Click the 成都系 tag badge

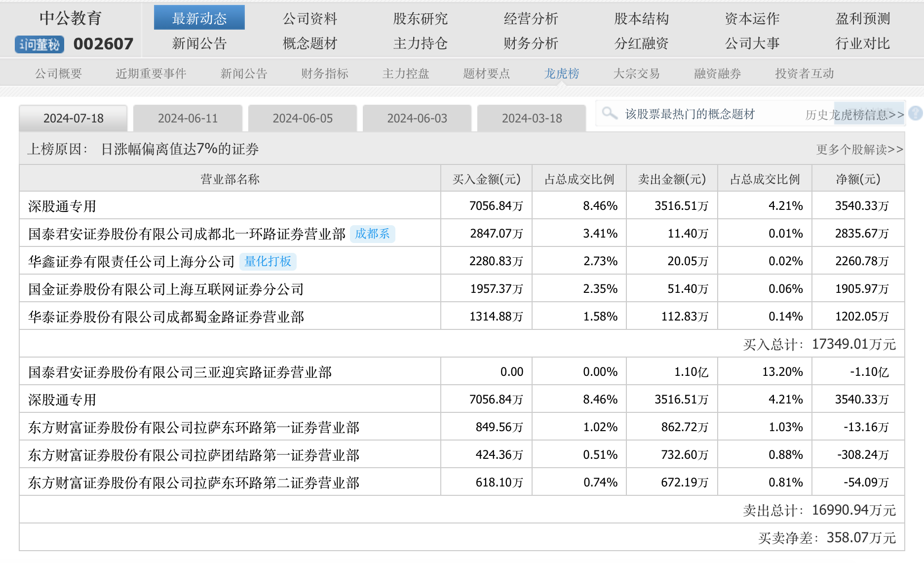coord(372,234)
